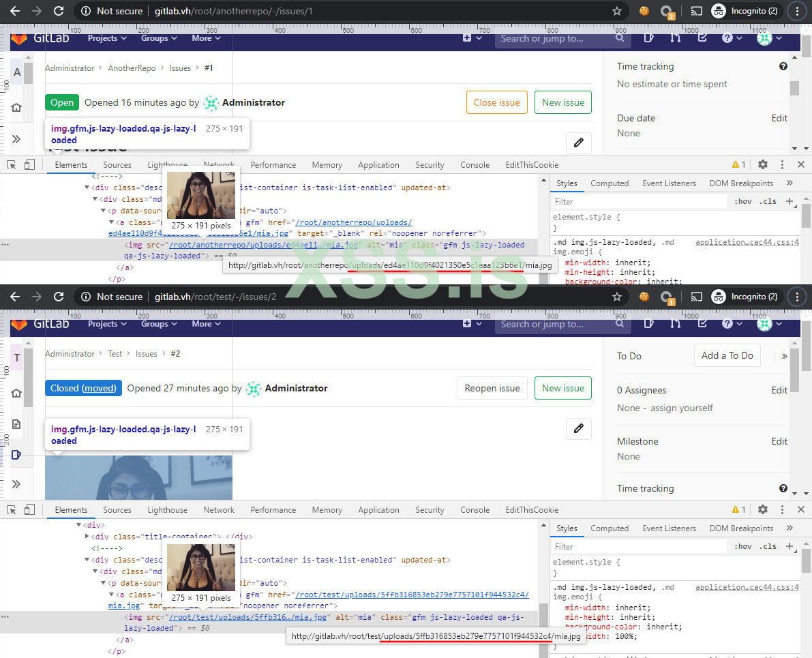Open AnotherRepo breadcrumb link
The image size is (812, 658).
tap(132, 68)
